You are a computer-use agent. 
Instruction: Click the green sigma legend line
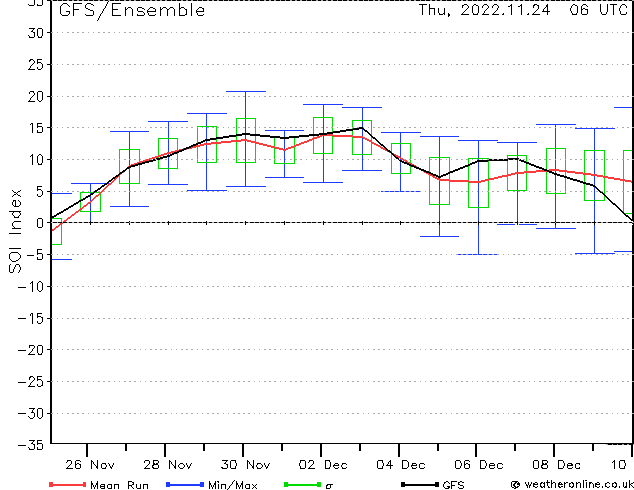pyautogui.click(x=303, y=484)
